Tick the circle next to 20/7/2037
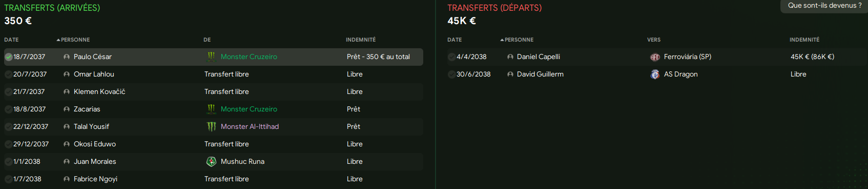868x189 pixels. tap(9, 74)
